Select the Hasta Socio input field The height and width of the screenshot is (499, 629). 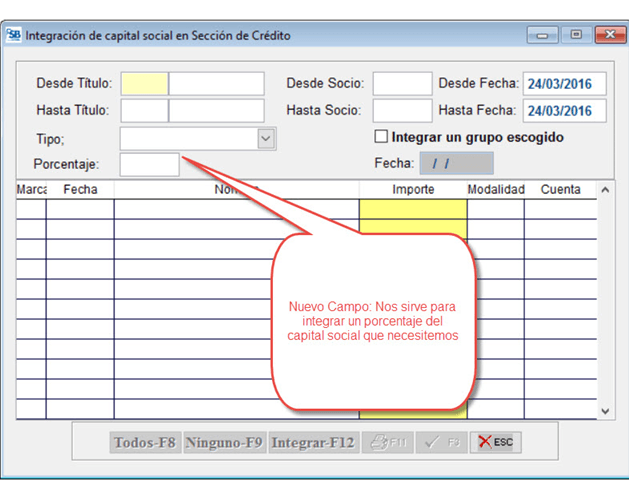pyautogui.click(x=402, y=110)
